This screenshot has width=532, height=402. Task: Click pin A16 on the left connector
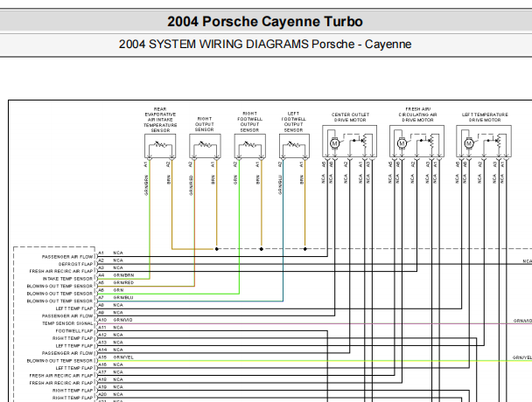click(102, 364)
